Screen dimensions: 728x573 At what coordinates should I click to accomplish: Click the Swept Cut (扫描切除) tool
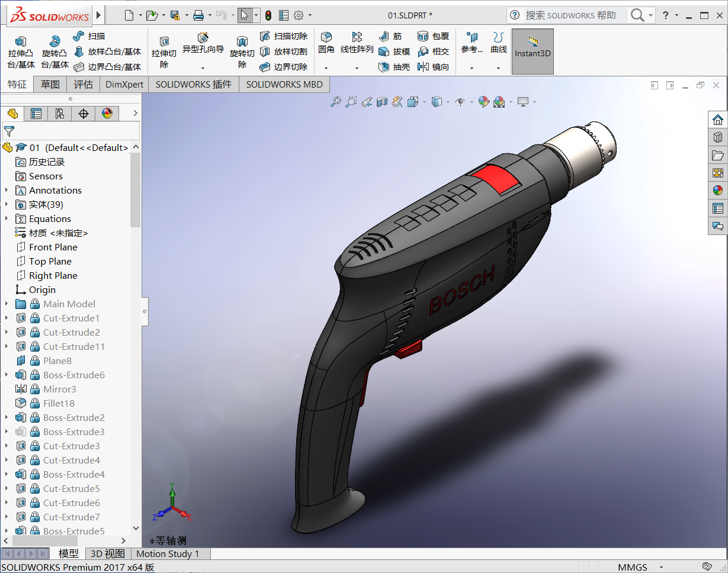click(284, 36)
